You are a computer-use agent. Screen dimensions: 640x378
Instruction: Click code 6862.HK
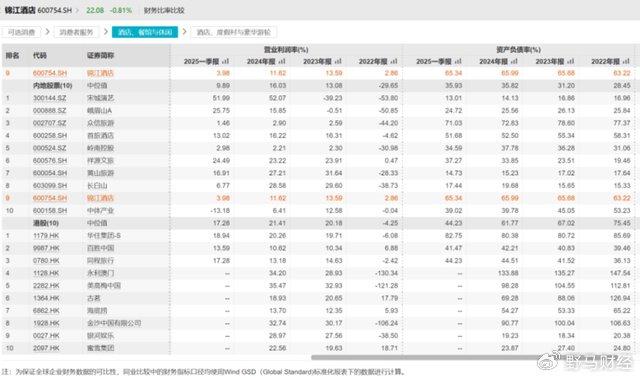pyautogui.click(x=46, y=311)
